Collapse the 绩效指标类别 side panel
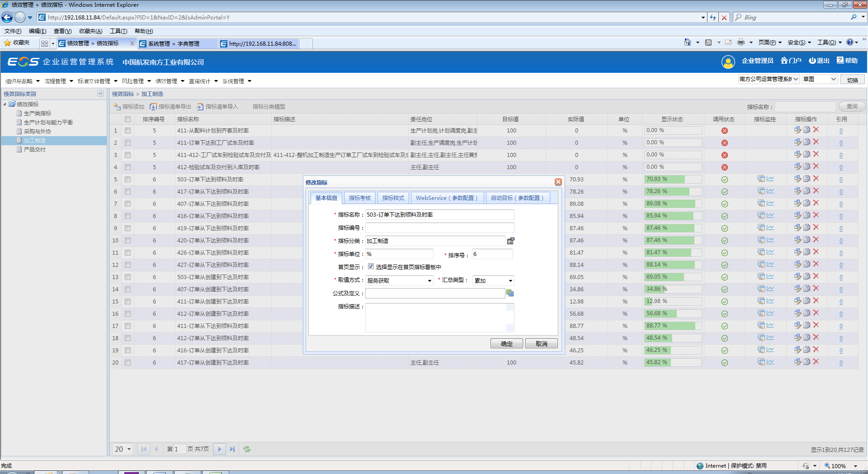The width and height of the screenshot is (868, 474). tap(100, 94)
